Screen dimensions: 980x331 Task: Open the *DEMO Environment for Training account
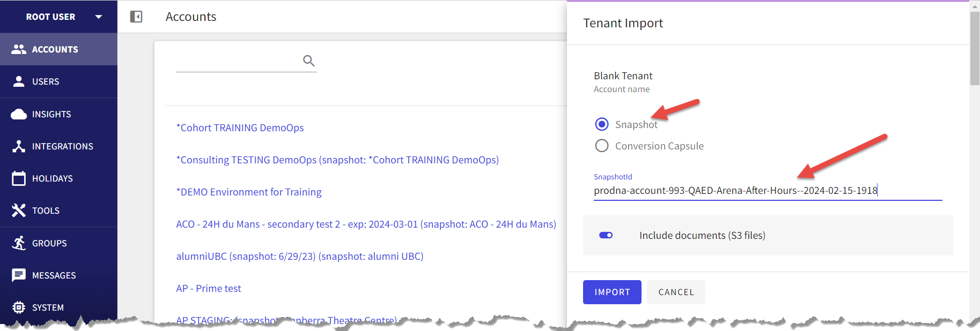(249, 192)
